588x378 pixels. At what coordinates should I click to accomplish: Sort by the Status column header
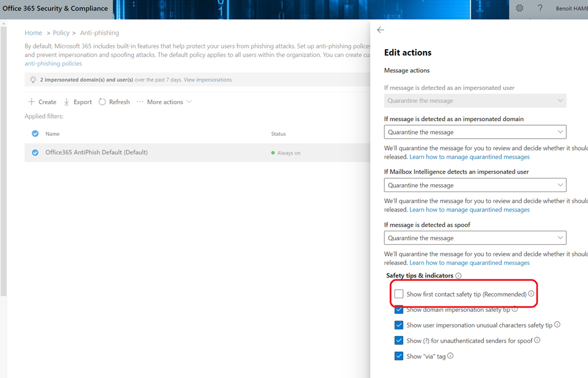click(x=278, y=134)
